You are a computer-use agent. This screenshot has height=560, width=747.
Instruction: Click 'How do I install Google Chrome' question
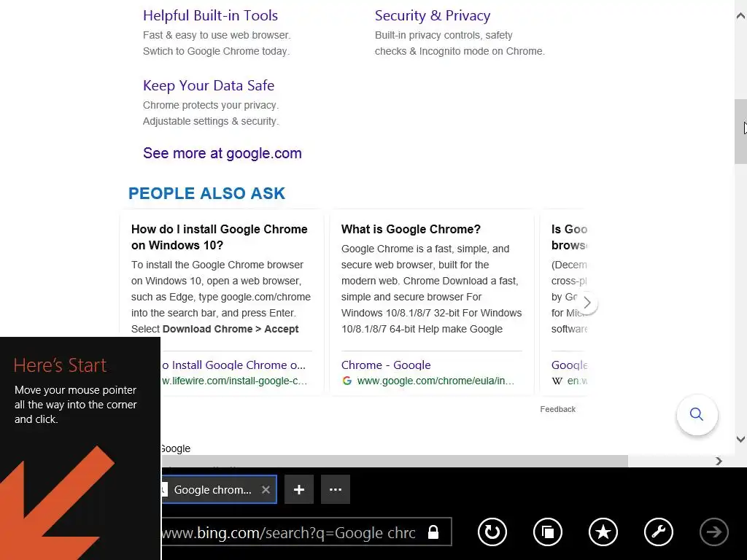tap(219, 237)
